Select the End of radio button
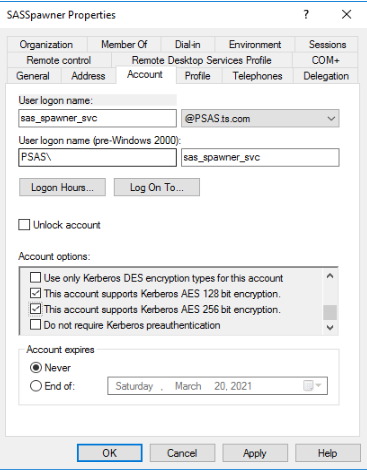This screenshot has width=367, height=472. [x=36, y=386]
